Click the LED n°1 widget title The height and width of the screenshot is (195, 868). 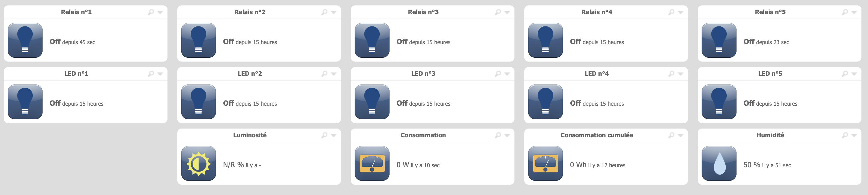76,74
